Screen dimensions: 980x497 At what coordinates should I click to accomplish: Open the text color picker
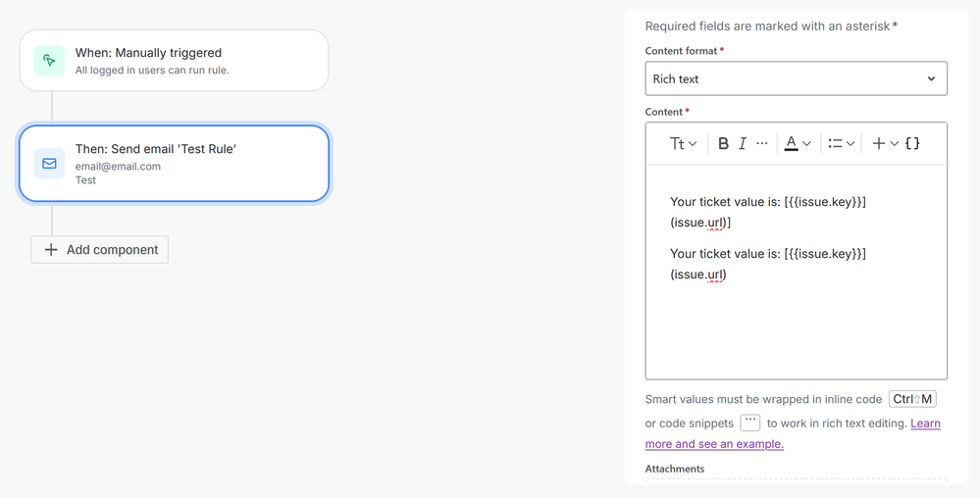point(798,143)
